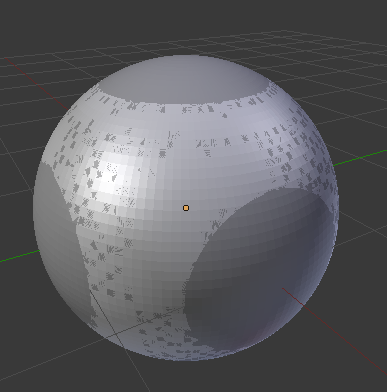The height and width of the screenshot is (392, 387).
Task: Click the green Y axis line left of sphere
Action: (x=19, y=256)
